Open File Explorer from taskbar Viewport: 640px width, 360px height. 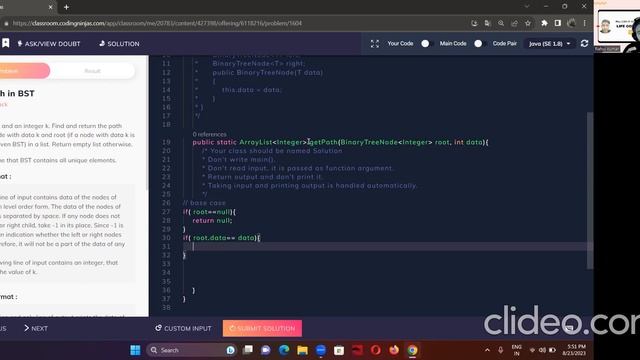click(x=302, y=350)
